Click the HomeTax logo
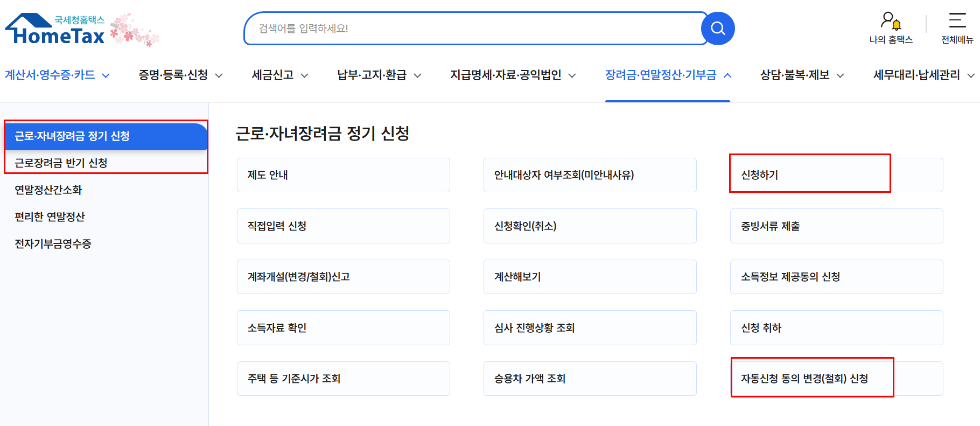The image size is (980, 426). pyautogui.click(x=55, y=30)
